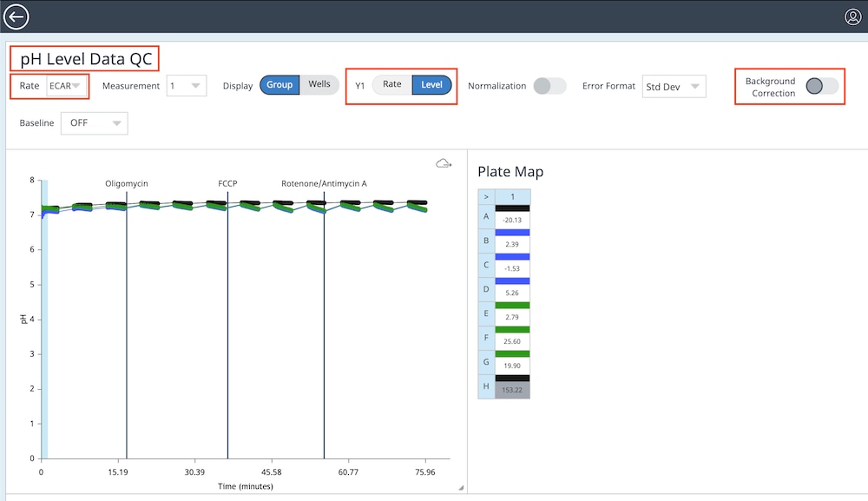Select column 1 header in Plate Map
The height and width of the screenshot is (501, 868).
512,196
